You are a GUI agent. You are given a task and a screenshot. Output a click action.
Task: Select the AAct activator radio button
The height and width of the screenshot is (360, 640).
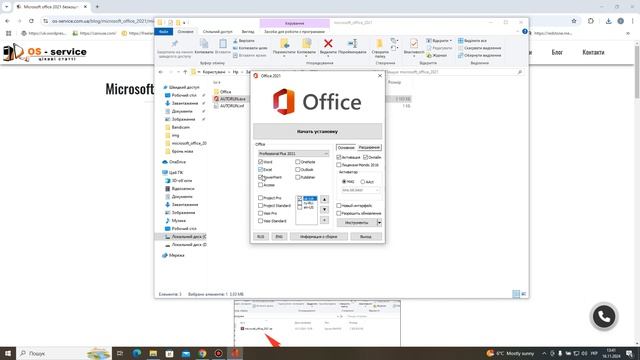coord(362,182)
